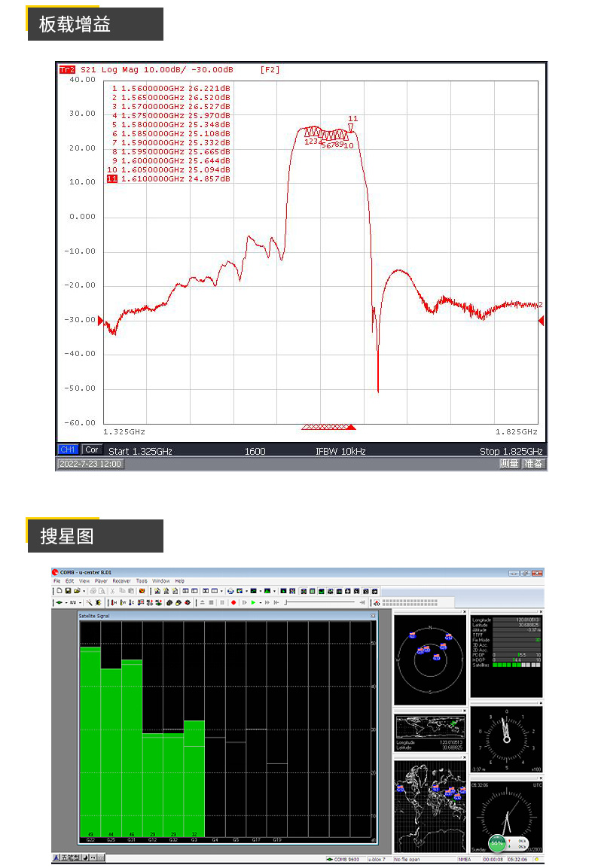The width and height of the screenshot is (595, 868).
Task: Expand the Open file dropdown arrow
Action: 82,591
